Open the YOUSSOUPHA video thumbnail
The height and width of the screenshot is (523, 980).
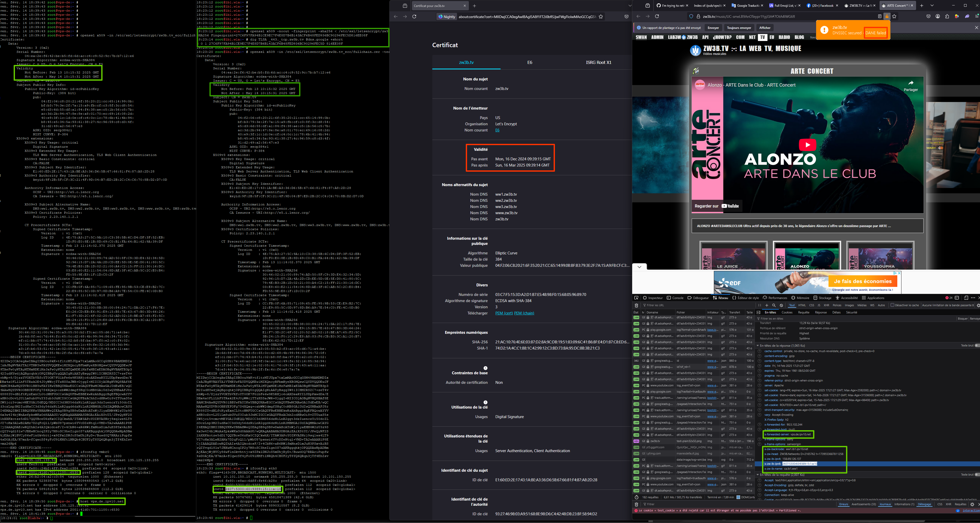pos(880,255)
